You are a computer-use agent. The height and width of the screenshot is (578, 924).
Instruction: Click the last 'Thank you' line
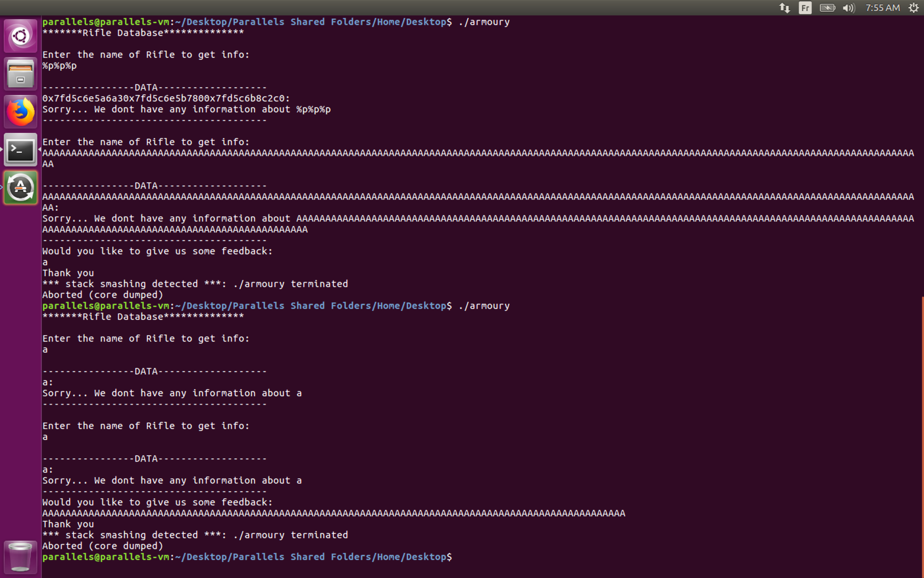point(68,524)
